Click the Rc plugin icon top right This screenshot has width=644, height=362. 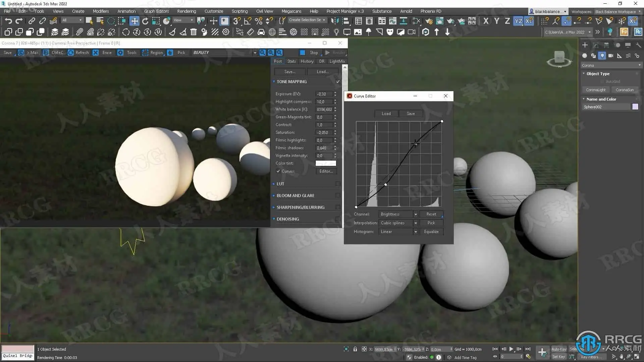click(x=638, y=32)
